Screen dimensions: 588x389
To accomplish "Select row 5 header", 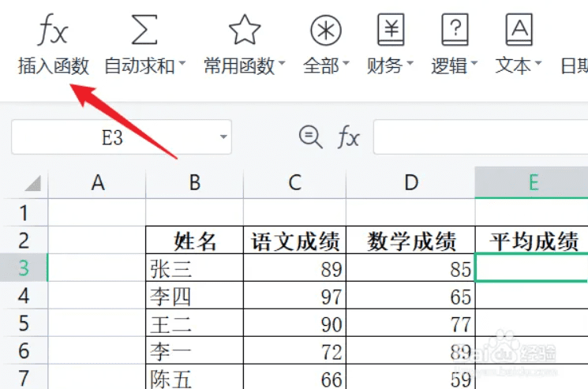I will [x=24, y=324].
